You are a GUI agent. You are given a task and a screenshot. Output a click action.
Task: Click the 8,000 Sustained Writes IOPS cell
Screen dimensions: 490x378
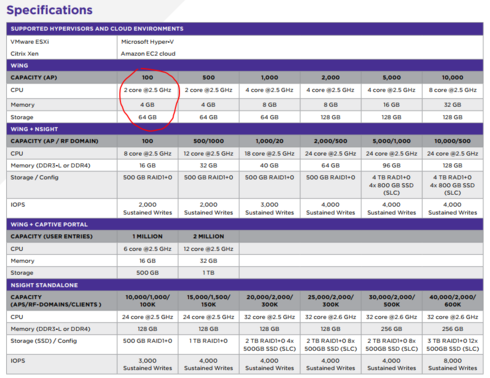(453, 364)
